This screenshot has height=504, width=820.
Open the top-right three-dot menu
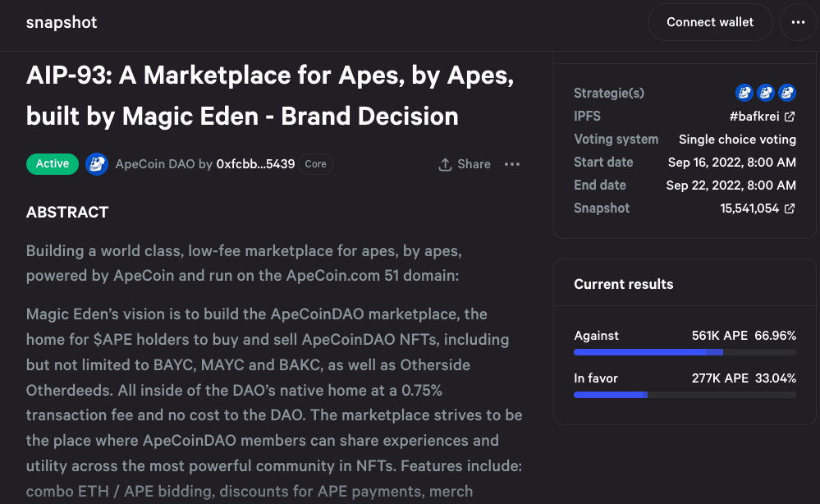click(798, 22)
